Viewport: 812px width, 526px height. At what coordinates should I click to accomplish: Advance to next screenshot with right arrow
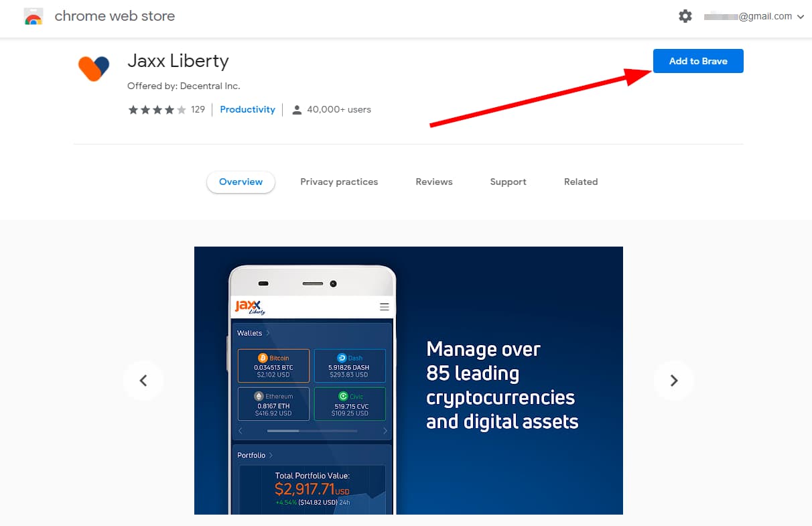[674, 381]
